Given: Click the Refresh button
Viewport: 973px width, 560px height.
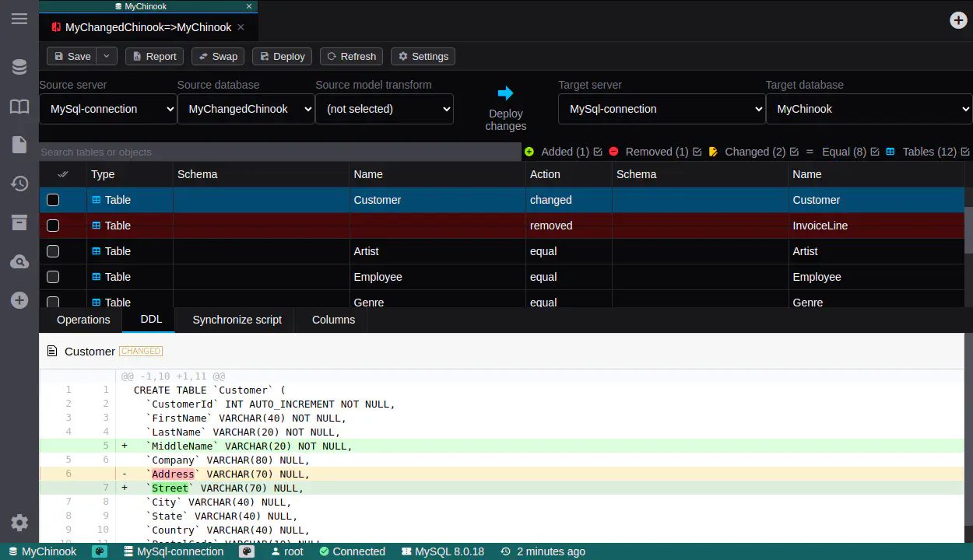Looking at the screenshot, I should coord(351,56).
